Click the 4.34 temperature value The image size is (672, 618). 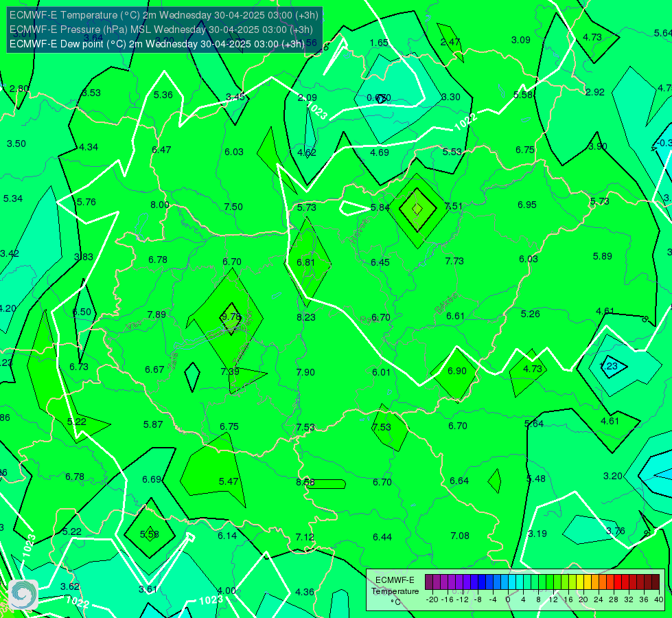point(89,147)
